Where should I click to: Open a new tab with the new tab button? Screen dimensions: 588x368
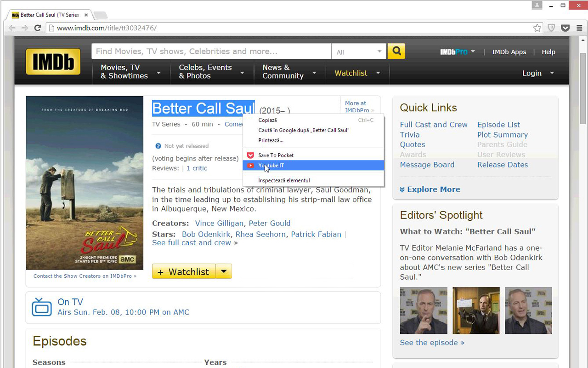coord(100,15)
